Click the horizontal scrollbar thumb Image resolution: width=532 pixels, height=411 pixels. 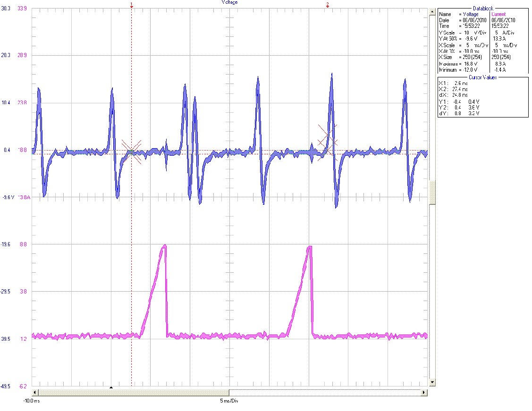pos(134,393)
